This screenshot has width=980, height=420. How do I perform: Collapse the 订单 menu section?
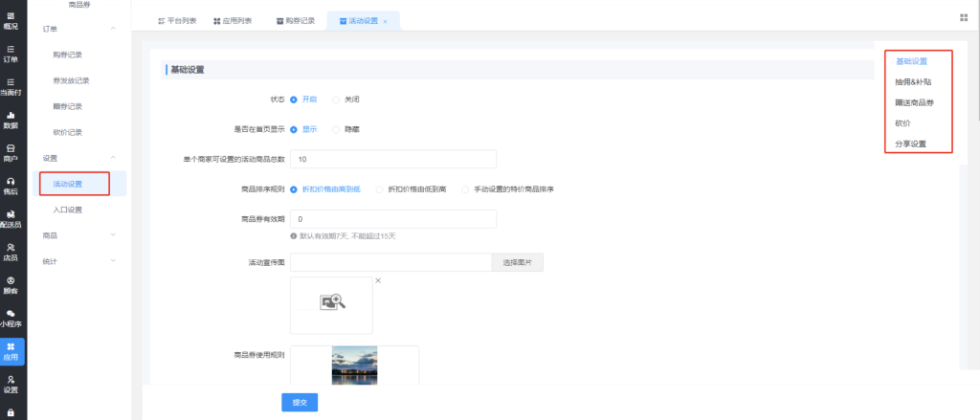click(114, 30)
